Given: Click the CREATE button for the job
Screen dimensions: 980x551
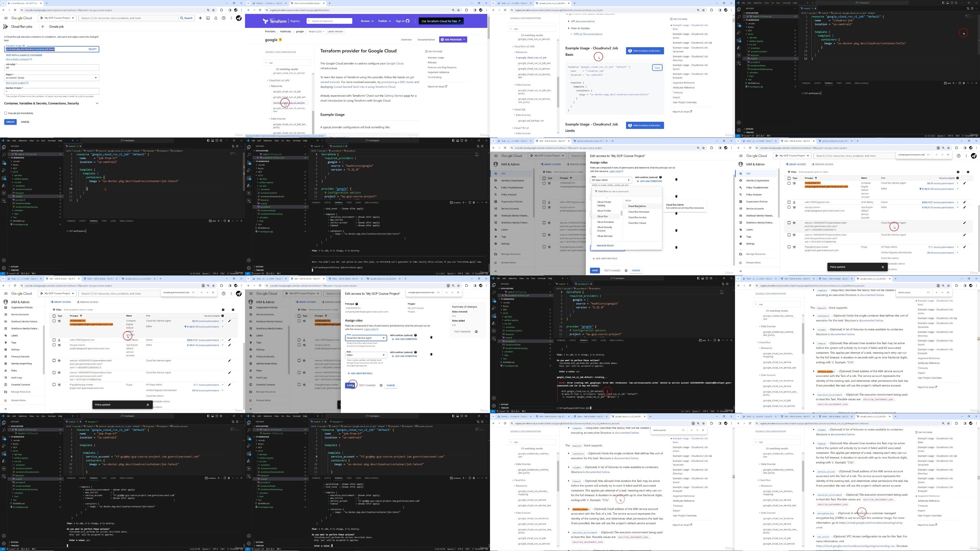Looking at the screenshot, I should coord(10,122).
